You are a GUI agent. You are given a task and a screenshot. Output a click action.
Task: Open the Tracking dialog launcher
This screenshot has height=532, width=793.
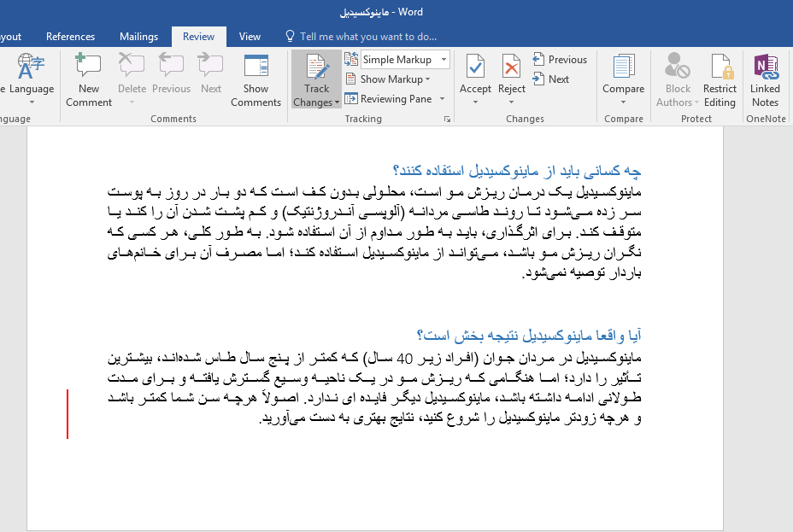447,120
